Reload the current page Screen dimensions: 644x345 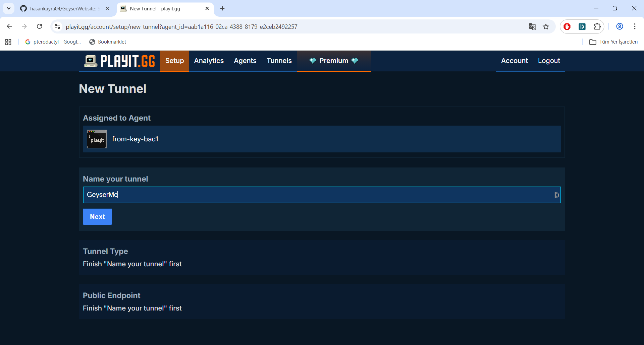(x=40, y=26)
